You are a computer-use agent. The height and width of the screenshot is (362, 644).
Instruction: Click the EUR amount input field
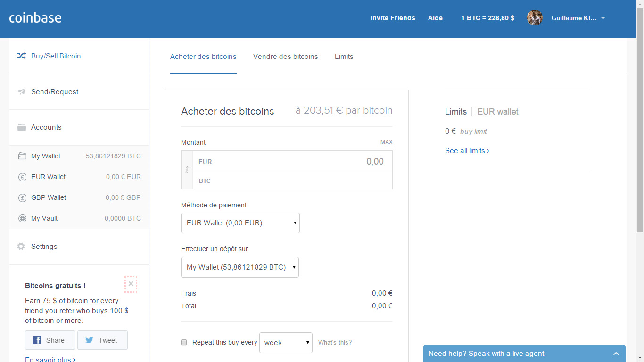coord(292,162)
